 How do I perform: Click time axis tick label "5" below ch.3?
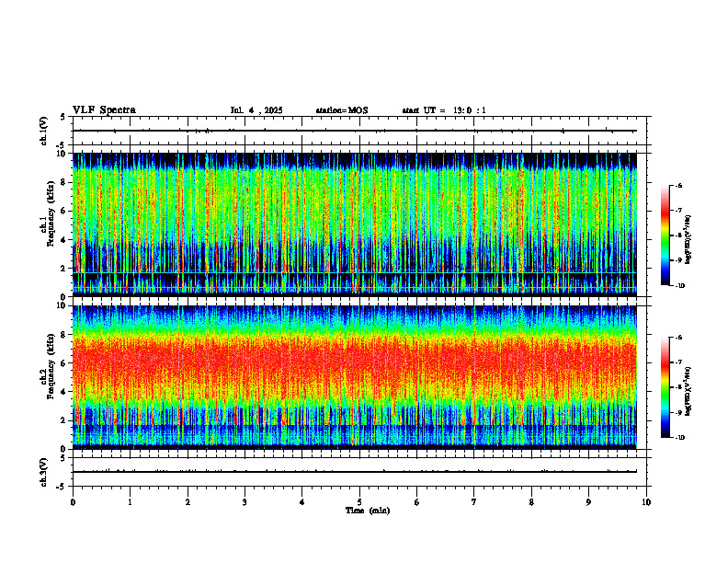pyautogui.click(x=359, y=502)
